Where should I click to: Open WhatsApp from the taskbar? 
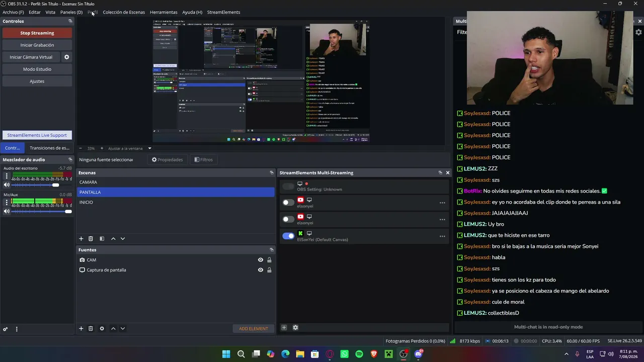tap(345, 354)
